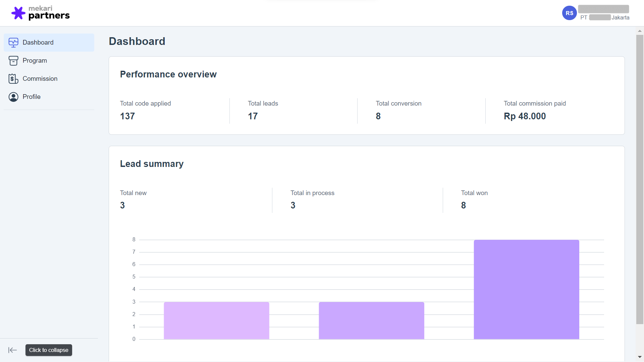This screenshot has height=362, width=644.
Task: Open the RS avatar circle
Action: pos(570,13)
